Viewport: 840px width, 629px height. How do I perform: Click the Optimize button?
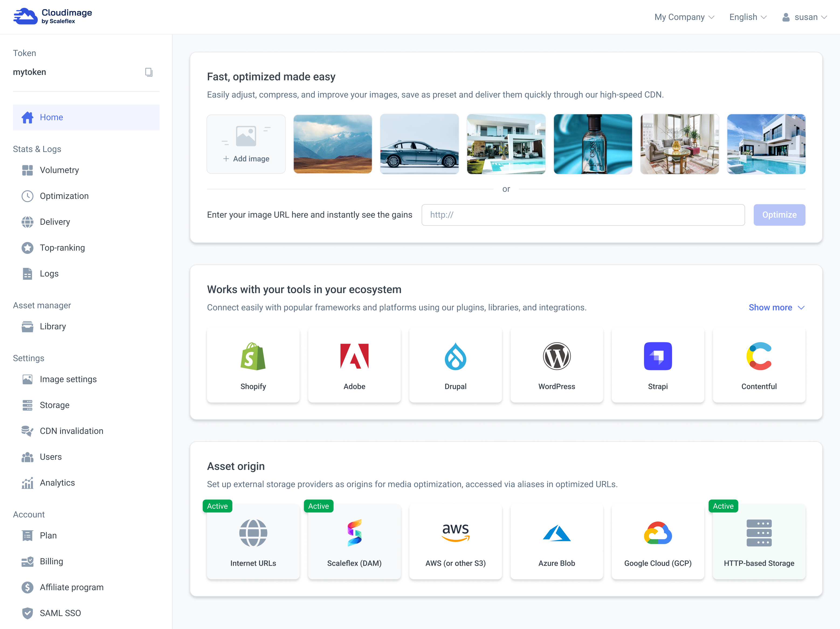coord(779,215)
